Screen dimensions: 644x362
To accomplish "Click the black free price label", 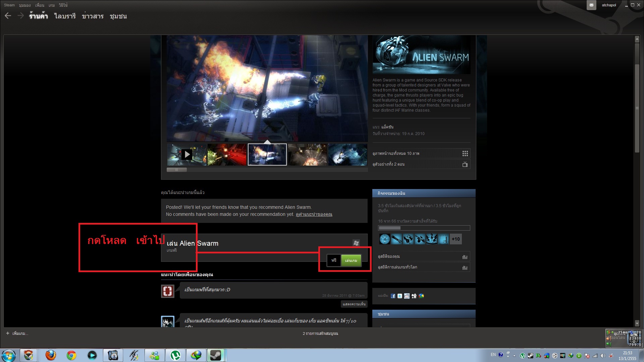I will click(334, 260).
